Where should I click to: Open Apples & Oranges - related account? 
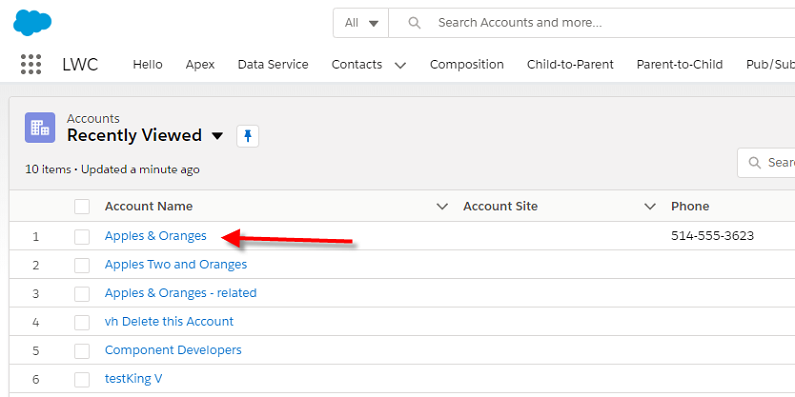(180, 293)
